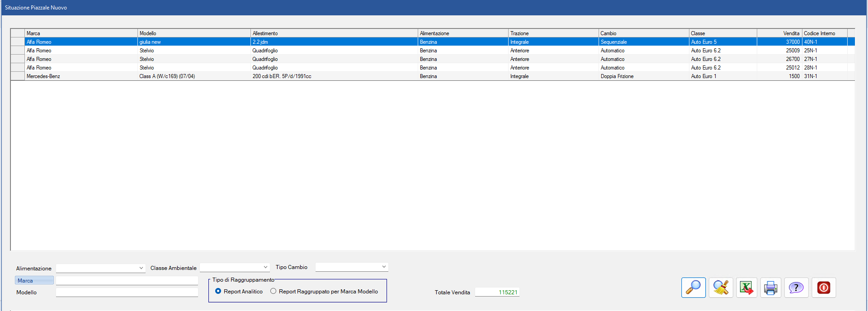Screen dimensions: 868x311
Task: Click the red power exit icon
Action: point(823,288)
